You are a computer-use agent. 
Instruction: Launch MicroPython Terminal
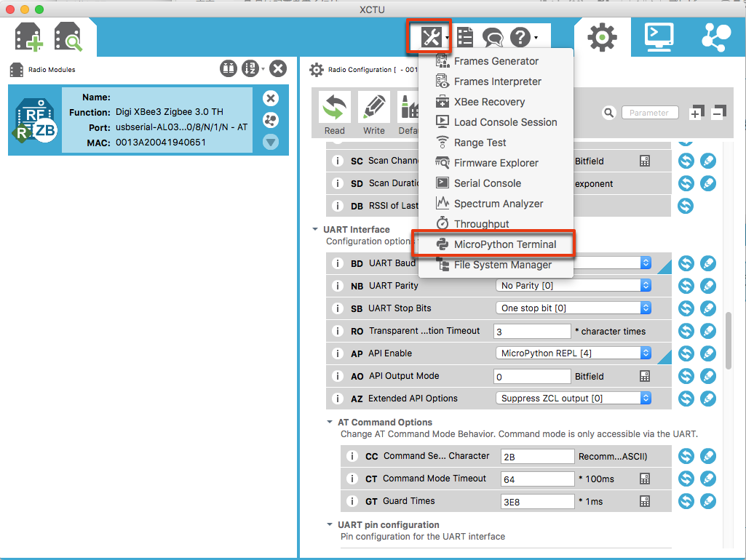pos(496,244)
